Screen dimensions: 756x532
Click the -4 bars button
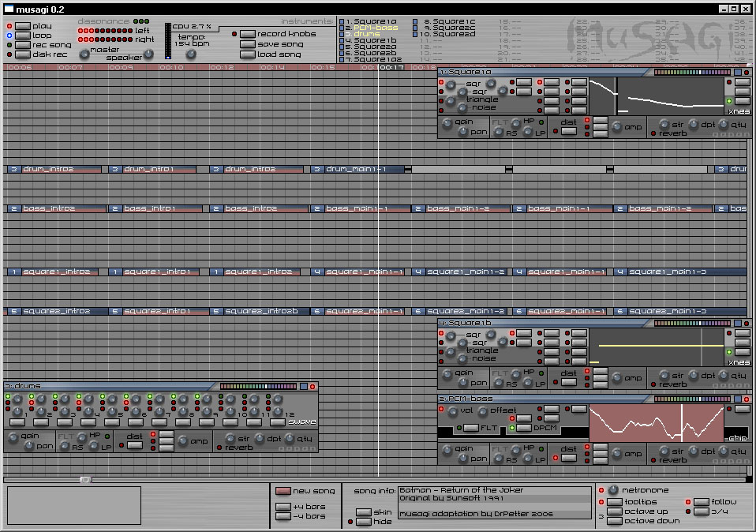(283, 516)
